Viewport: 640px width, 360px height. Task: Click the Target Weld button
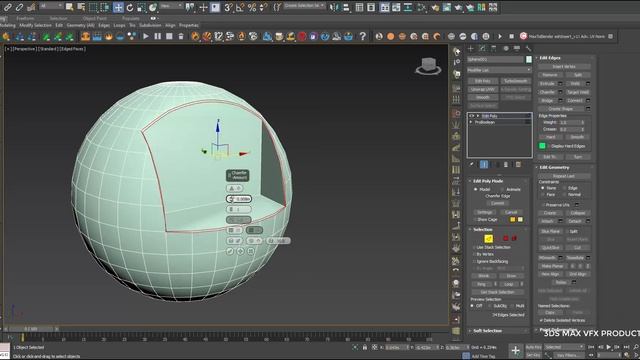[578, 92]
